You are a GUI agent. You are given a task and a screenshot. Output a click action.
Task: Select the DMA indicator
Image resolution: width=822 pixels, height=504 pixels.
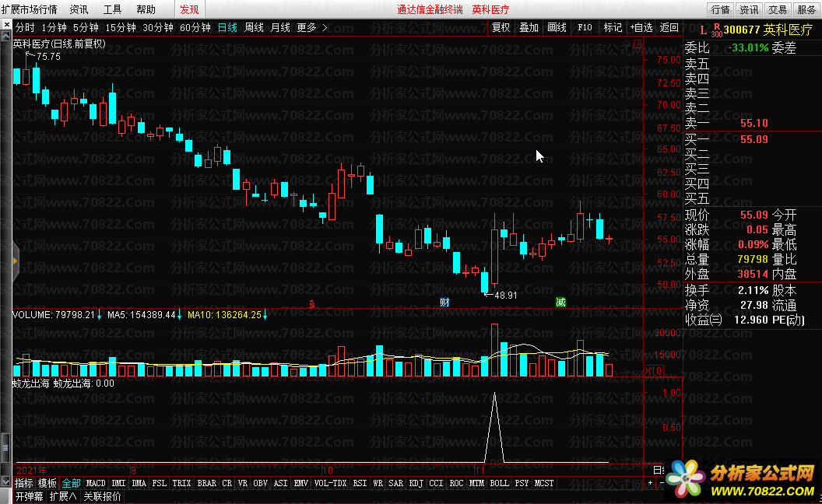point(139,483)
